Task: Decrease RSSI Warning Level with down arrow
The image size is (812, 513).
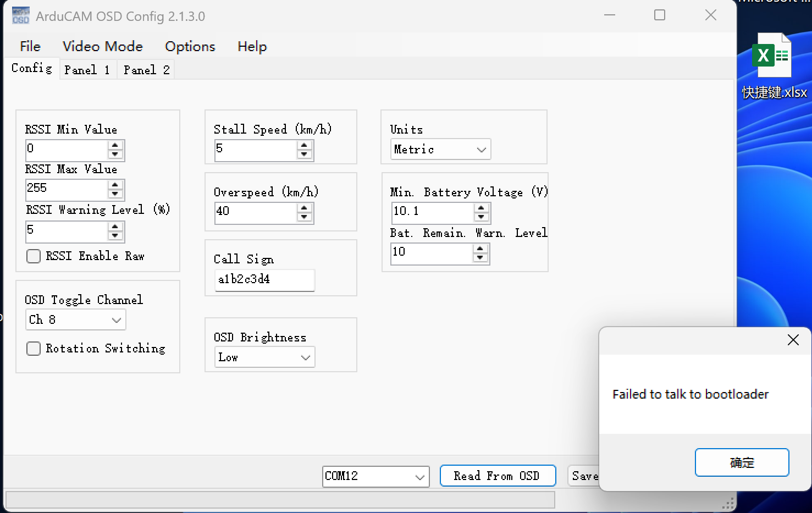Action: (115, 236)
